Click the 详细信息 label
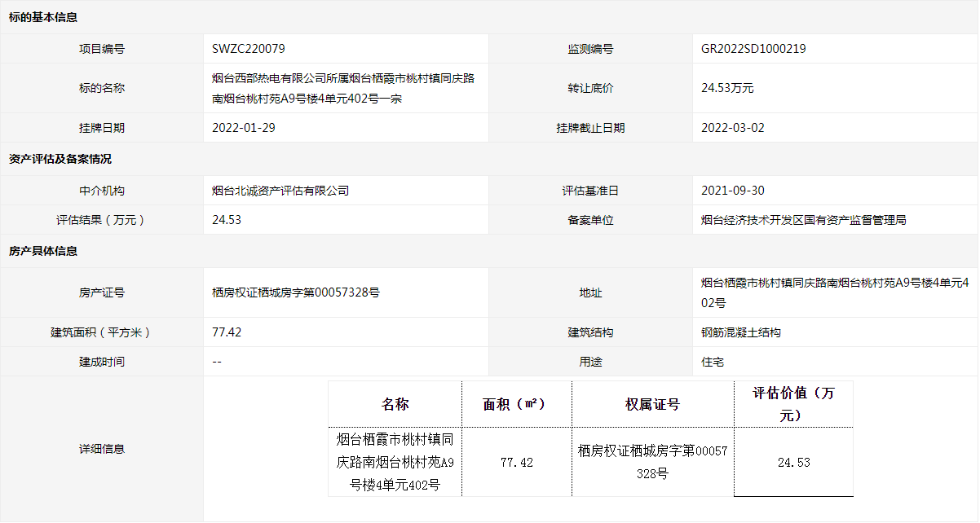The image size is (980, 523). pyautogui.click(x=102, y=449)
